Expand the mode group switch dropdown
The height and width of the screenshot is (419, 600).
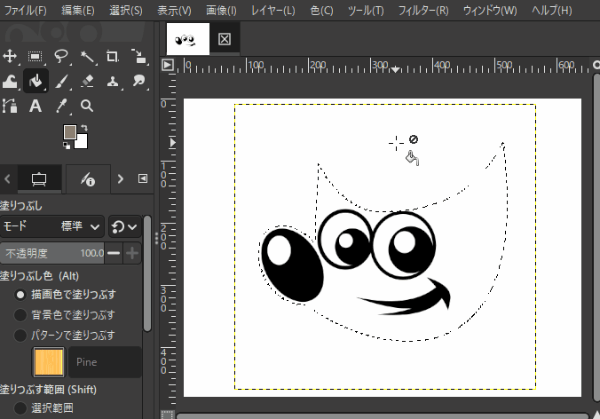[125, 226]
